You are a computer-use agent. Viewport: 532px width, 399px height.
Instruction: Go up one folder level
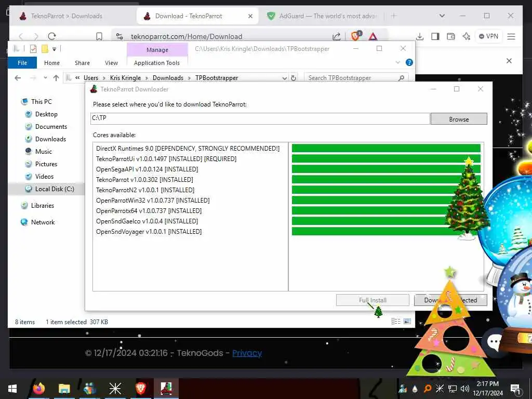pos(56,78)
